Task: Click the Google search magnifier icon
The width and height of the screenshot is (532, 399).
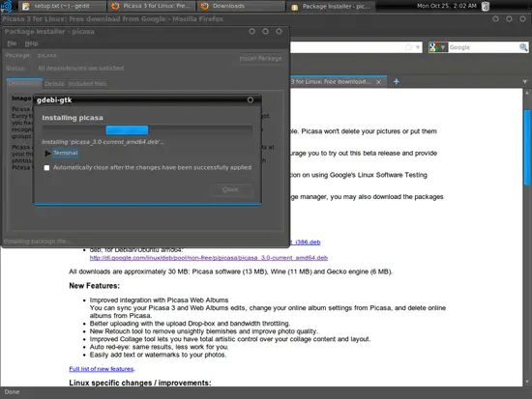Action: click(523, 47)
